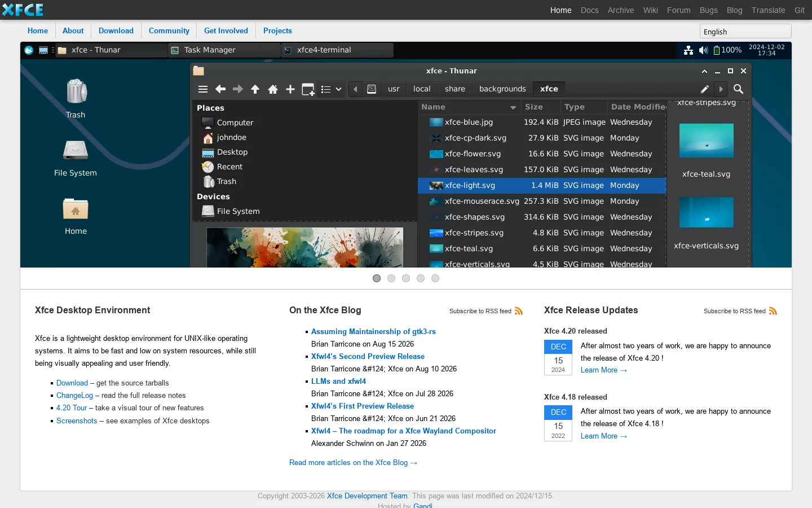Click backgrounds path segment

(502, 89)
